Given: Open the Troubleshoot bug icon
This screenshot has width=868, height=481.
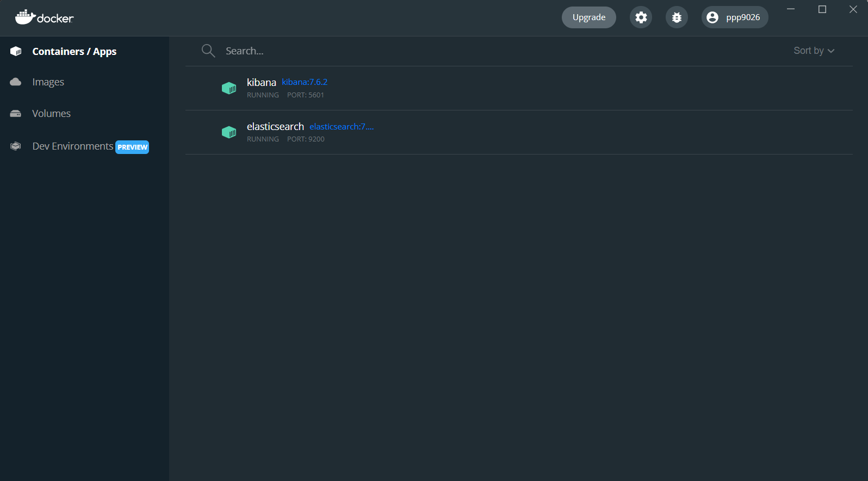Looking at the screenshot, I should (677, 17).
